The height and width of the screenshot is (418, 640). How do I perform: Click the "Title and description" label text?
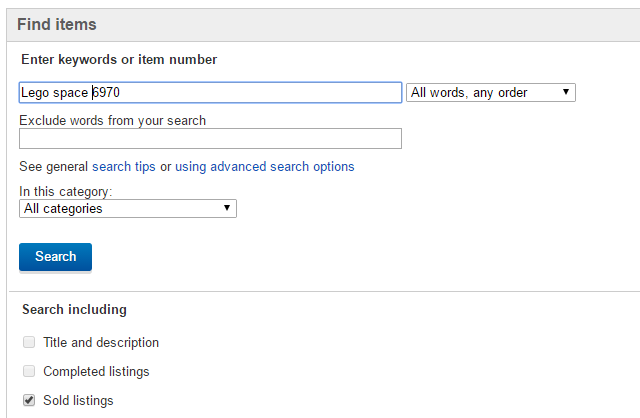click(x=101, y=343)
